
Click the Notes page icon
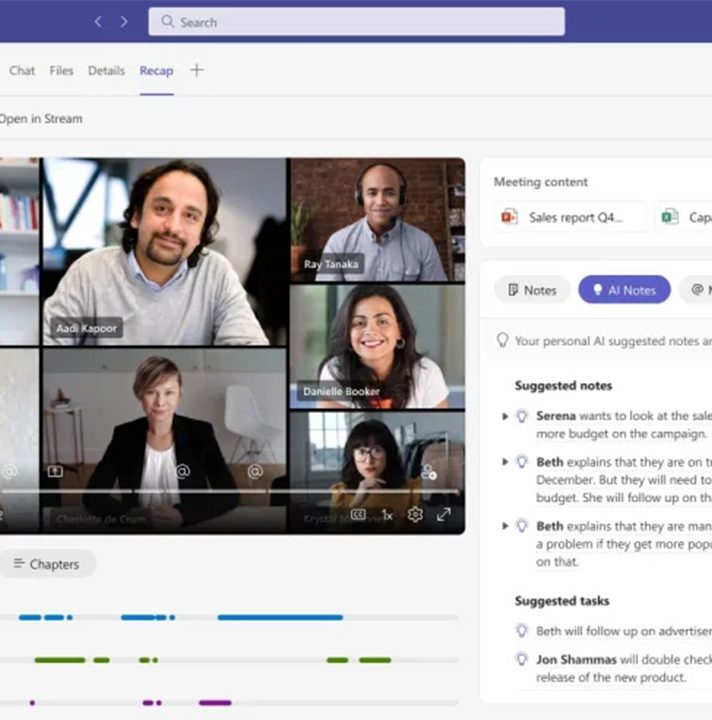(x=513, y=290)
